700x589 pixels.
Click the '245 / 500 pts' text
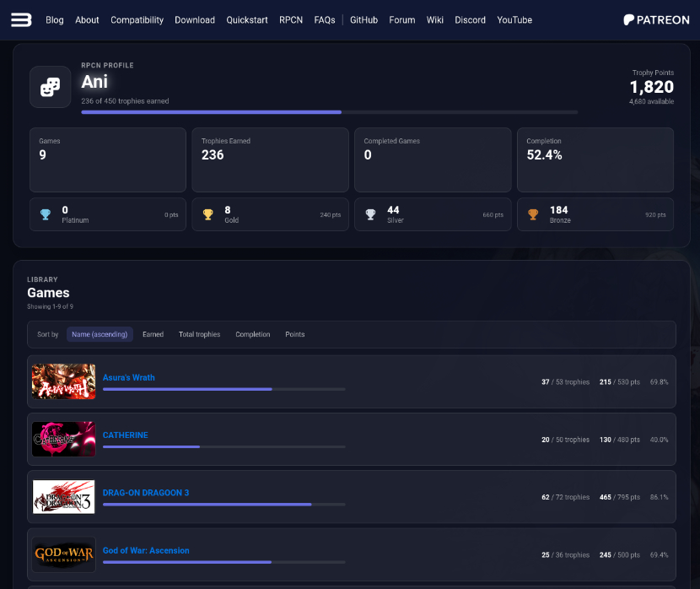pos(620,555)
